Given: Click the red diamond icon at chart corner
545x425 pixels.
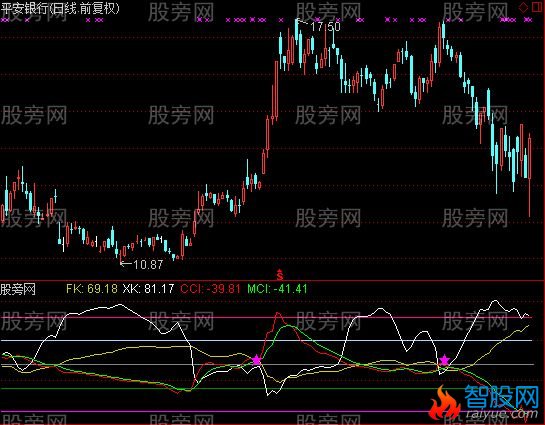Looking at the screenshot, I should [x=523, y=8].
